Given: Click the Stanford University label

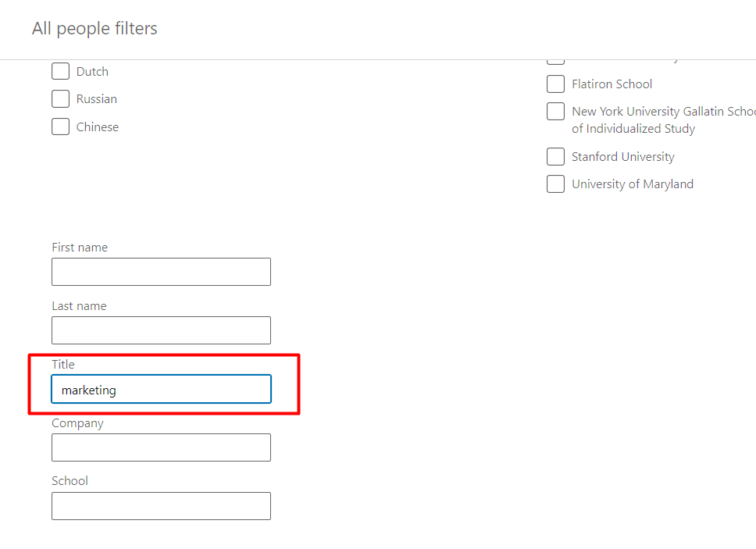Looking at the screenshot, I should click(x=623, y=157).
